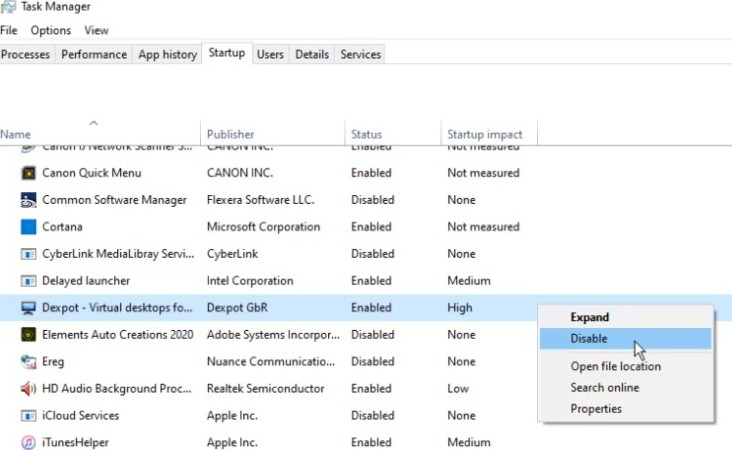Switch to the App history tab

pos(168,55)
